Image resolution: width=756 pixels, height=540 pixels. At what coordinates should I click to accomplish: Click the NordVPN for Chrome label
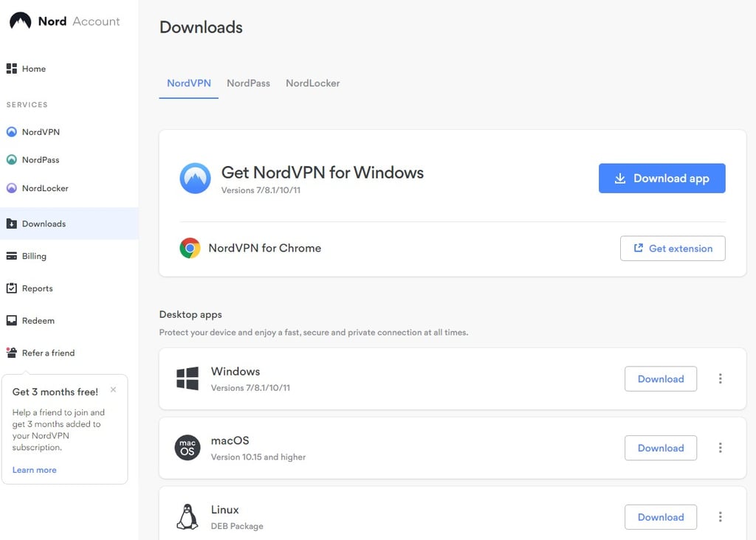[x=265, y=248]
